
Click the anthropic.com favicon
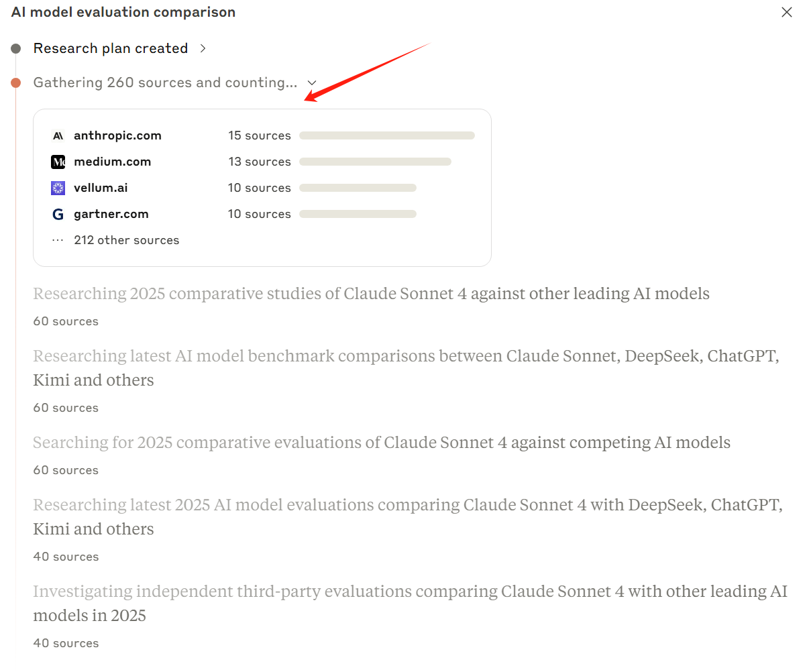point(58,135)
